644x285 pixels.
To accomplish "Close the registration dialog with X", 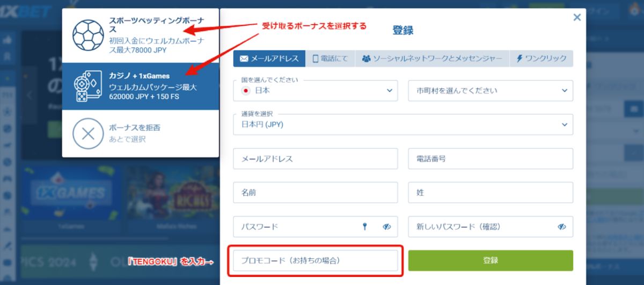I will 577,17.
